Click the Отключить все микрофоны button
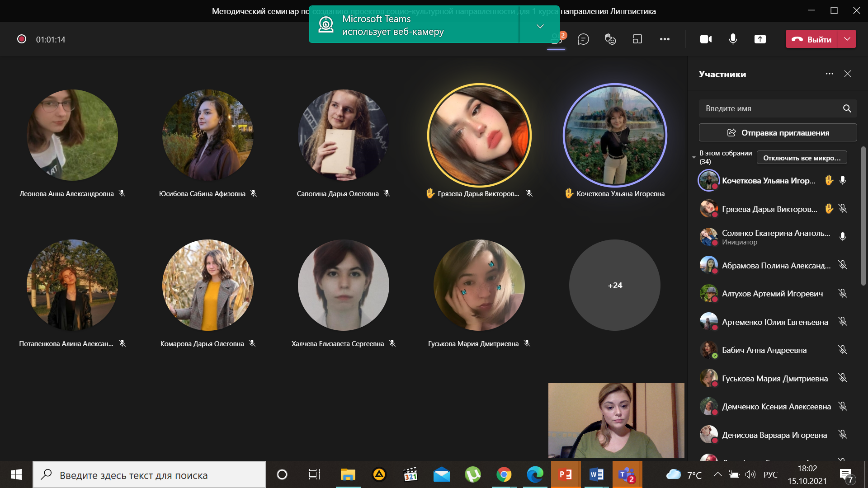Viewport: 868px width, 488px height. pyautogui.click(x=802, y=158)
